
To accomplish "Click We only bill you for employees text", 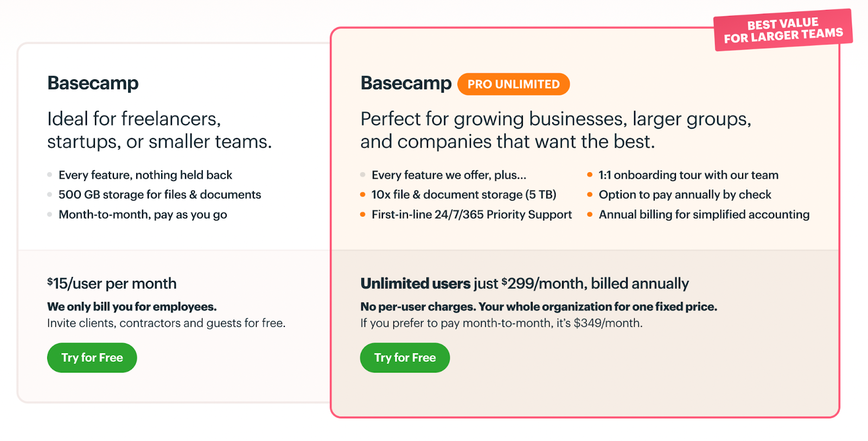I will (132, 307).
